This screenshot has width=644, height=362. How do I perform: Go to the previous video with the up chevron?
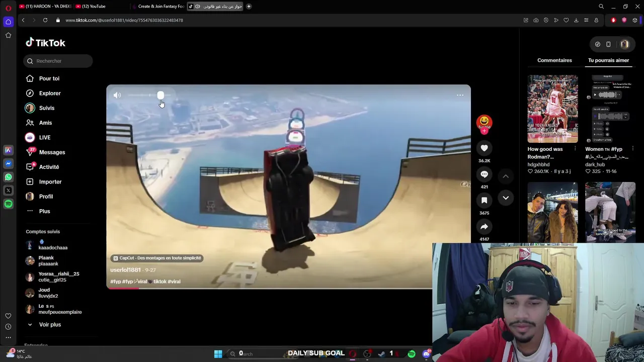[x=506, y=176]
